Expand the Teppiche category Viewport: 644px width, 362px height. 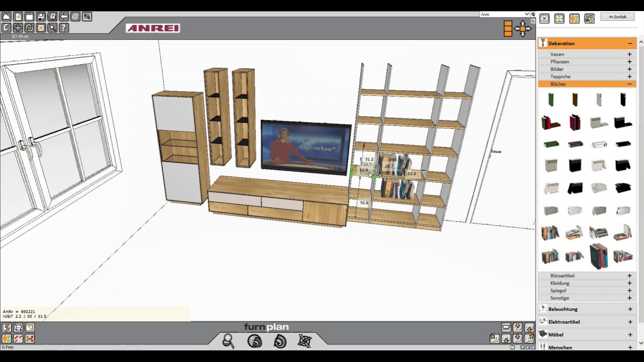629,76
